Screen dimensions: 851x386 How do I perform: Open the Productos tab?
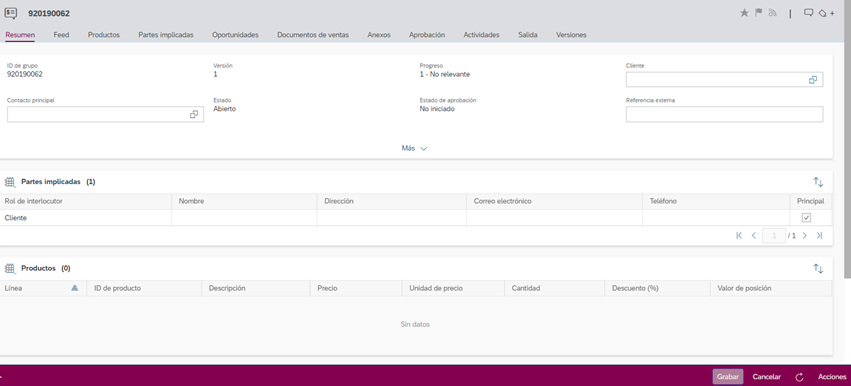click(x=104, y=35)
